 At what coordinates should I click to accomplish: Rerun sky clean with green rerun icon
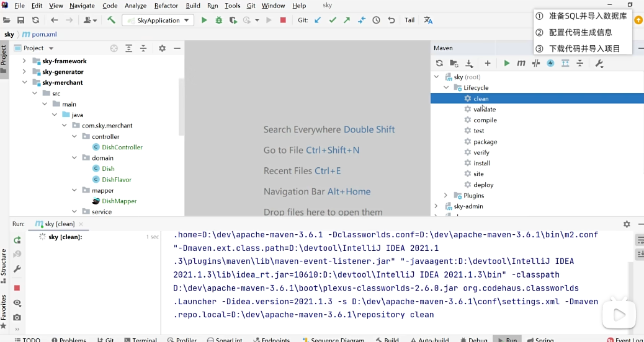[x=17, y=240]
